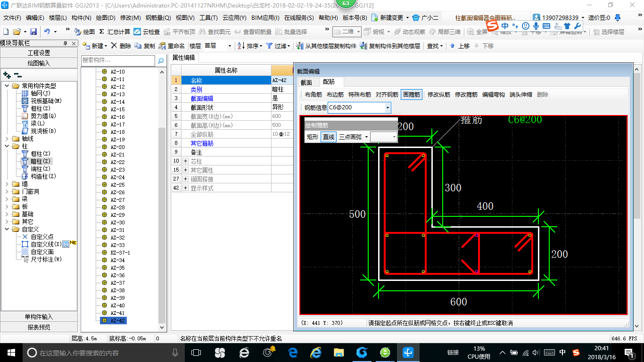Open 选择楼层 floor selection
The width and height of the screenshot is (644, 362).
pos(609,32)
